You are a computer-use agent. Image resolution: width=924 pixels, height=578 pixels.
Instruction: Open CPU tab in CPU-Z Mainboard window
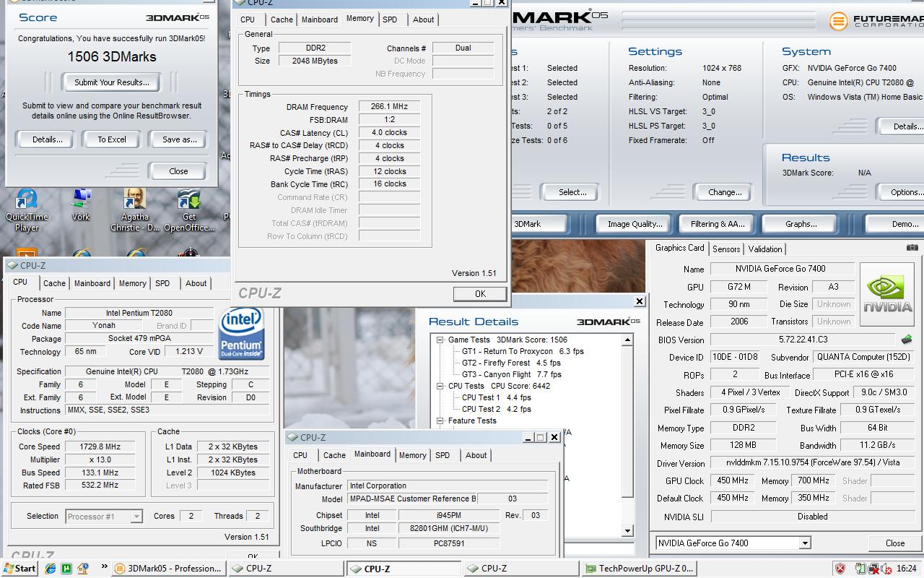pos(300,455)
